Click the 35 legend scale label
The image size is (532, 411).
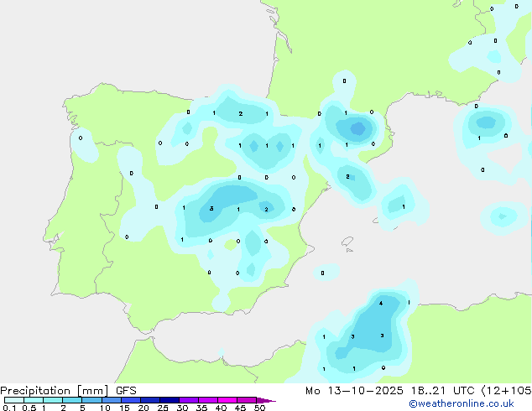201,408
